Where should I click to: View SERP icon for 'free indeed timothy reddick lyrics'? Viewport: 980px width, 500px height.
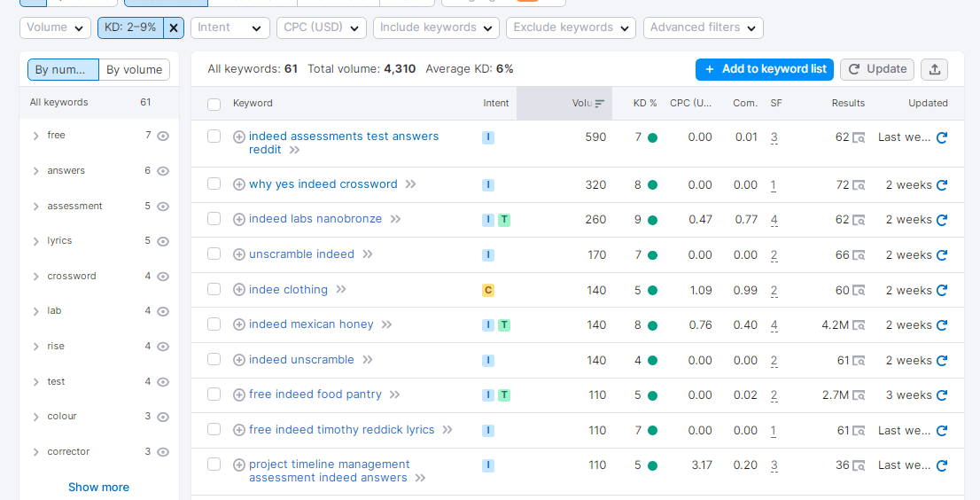pyautogui.click(x=859, y=431)
